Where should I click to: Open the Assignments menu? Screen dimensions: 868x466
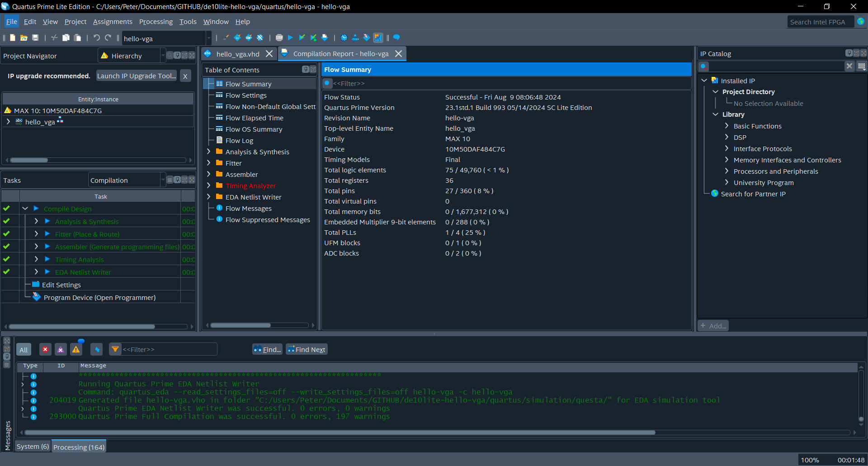[113, 22]
